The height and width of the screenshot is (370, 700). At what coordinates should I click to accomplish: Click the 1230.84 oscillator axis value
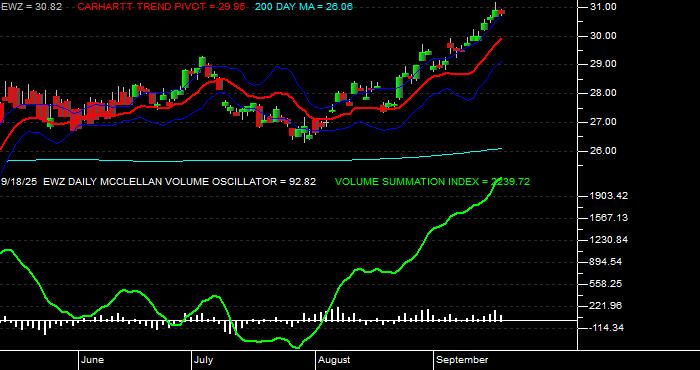609,240
